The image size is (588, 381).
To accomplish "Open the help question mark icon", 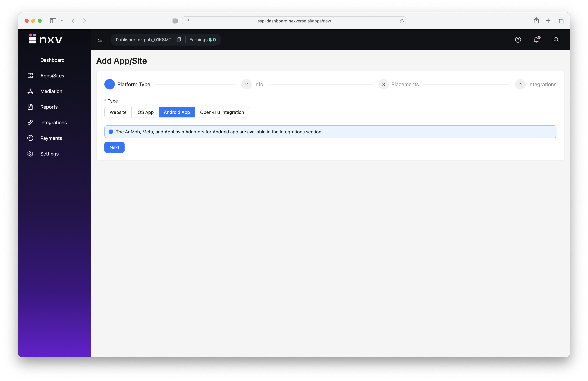I will (x=518, y=40).
